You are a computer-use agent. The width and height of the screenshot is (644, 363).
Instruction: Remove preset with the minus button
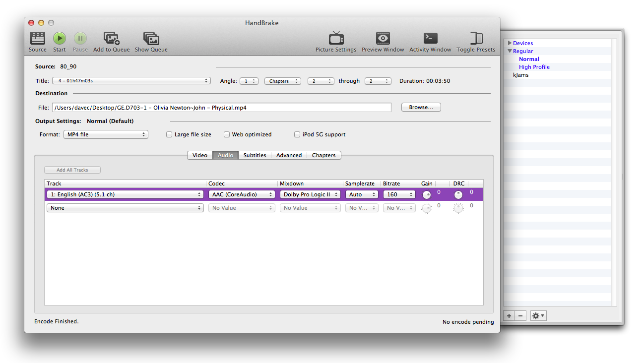point(520,316)
